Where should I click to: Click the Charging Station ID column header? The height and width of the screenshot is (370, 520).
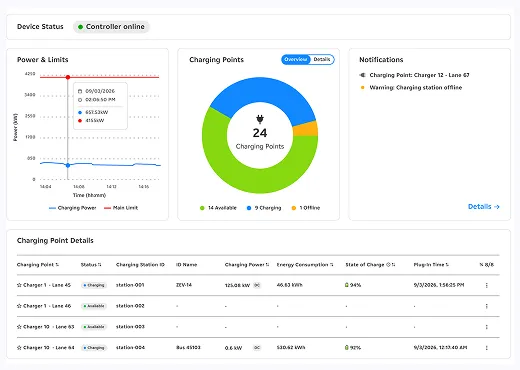click(140, 265)
